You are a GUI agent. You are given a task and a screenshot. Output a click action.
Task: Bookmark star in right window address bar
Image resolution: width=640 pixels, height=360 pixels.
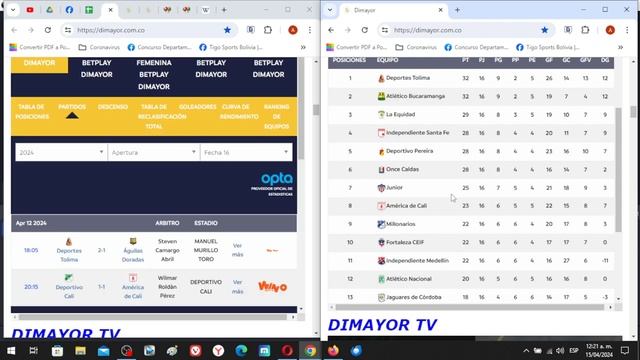[x=544, y=30]
